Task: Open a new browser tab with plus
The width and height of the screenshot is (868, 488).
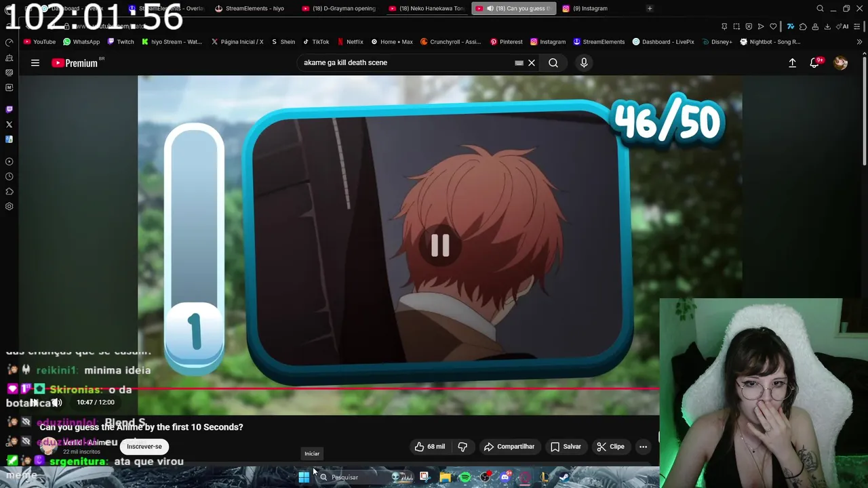Action: 650,8
